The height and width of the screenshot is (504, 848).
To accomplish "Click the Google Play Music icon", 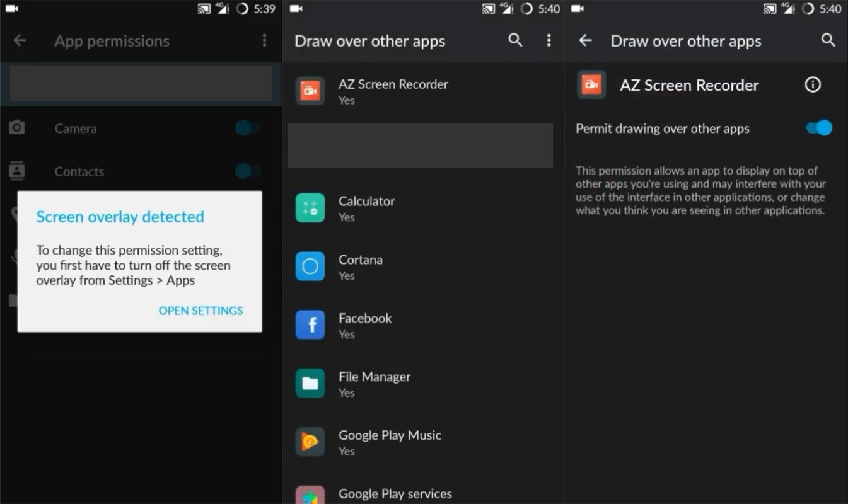I will 310,442.
